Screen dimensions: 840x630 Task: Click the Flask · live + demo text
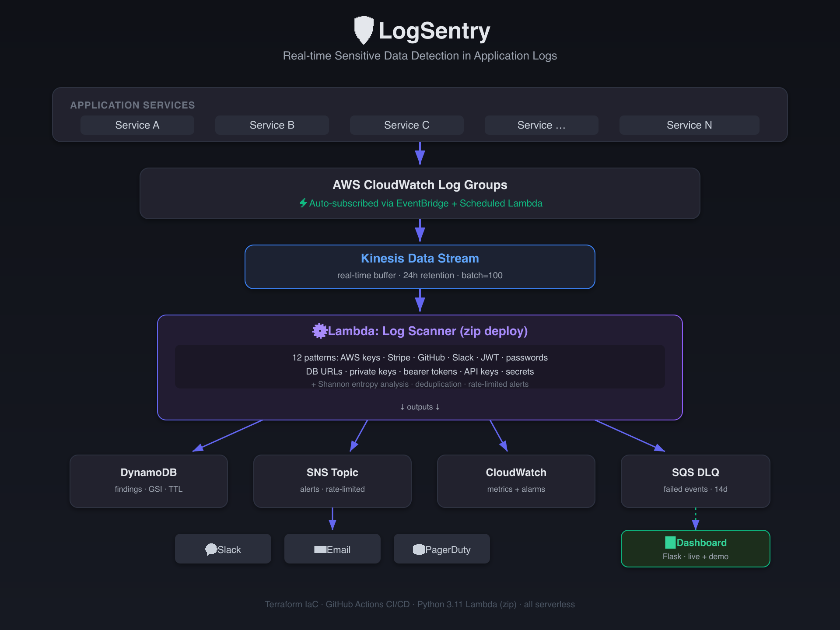696,556
